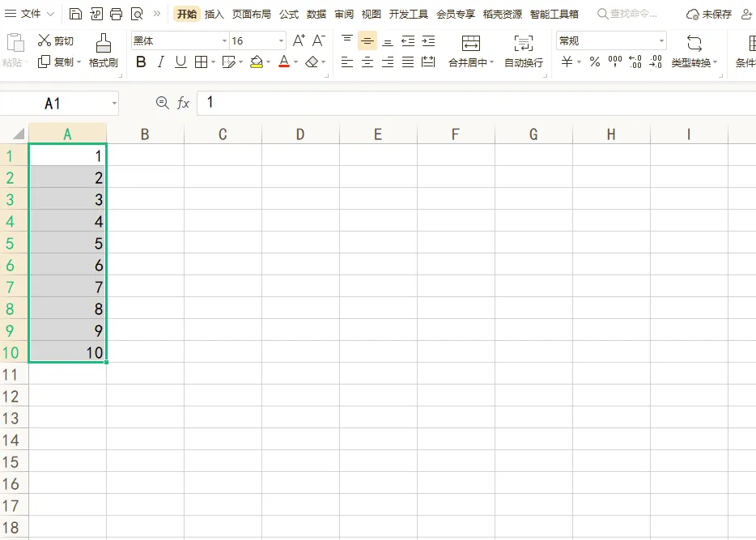
Task: Click Decrease Decimal icon
Action: tap(656, 62)
